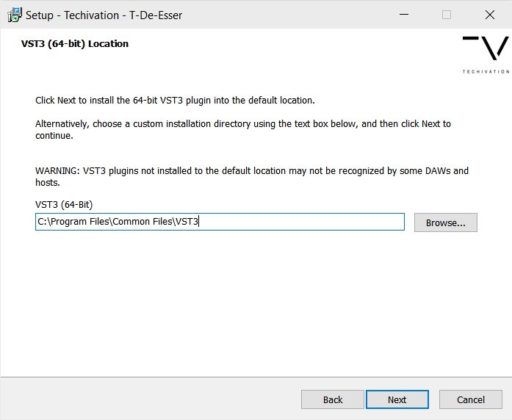Click the 'Click Next to install' instruction text
The width and height of the screenshot is (512, 420).
(x=175, y=100)
